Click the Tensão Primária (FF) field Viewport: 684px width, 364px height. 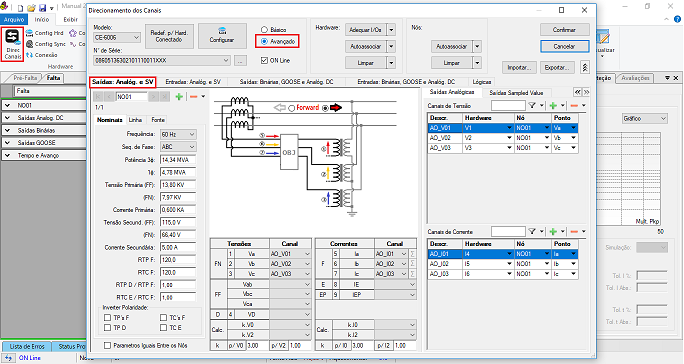(178, 185)
